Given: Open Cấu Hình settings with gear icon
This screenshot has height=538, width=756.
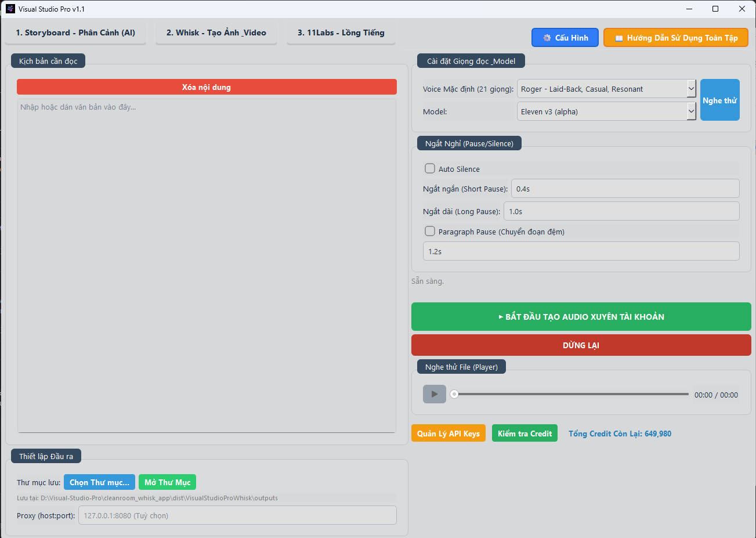Looking at the screenshot, I should click(x=565, y=38).
